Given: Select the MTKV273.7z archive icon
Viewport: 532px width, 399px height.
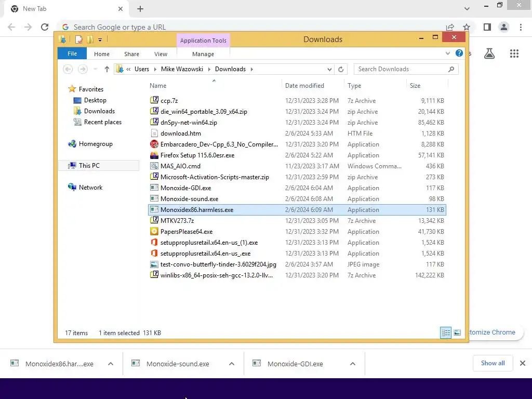Looking at the screenshot, I should pyautogui.click(x=154, y=220).
